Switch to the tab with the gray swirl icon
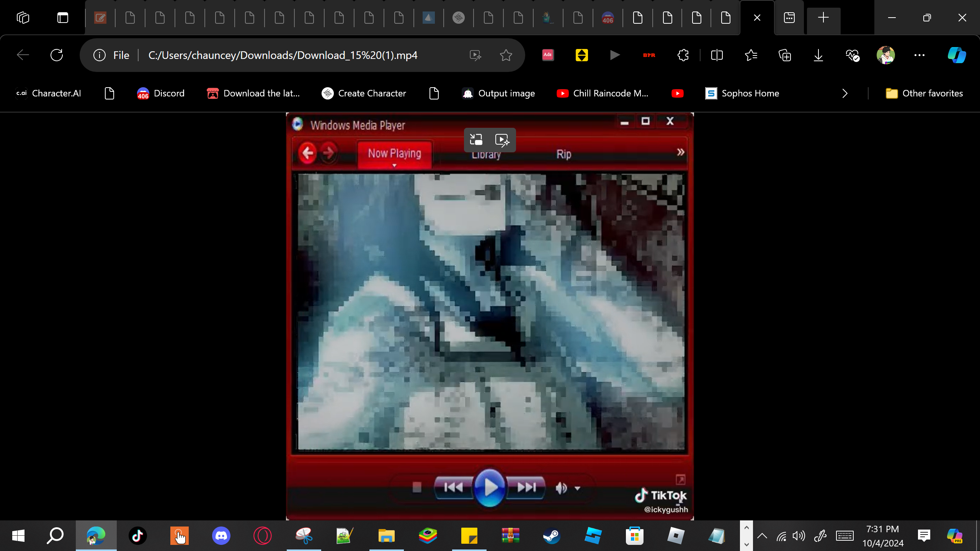The height and width of the screenshot is (551, 980). click(x=459, y=18)
